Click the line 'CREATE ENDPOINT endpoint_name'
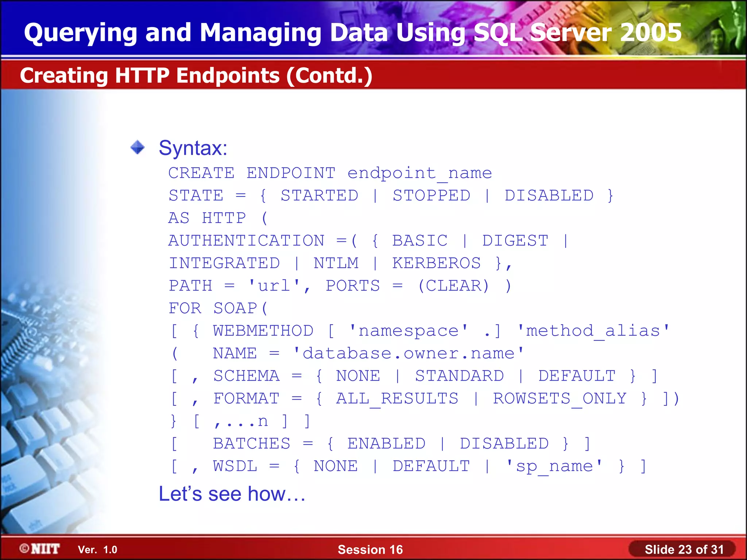747x560 pixels. click(330, 173)
